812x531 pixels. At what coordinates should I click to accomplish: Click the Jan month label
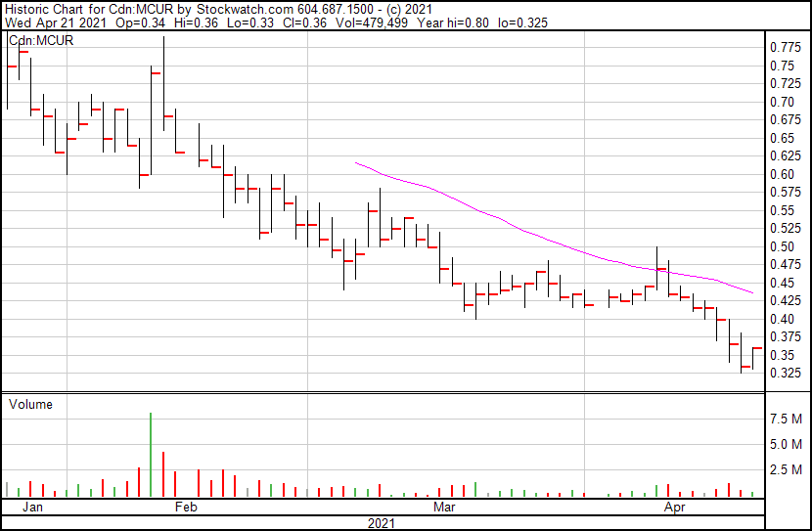point(32,507)
